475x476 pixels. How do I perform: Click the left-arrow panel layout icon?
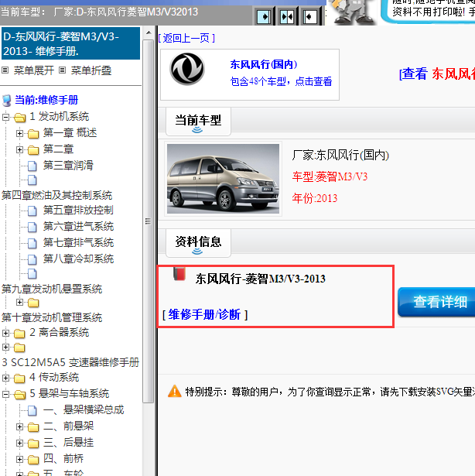(309, 17)
